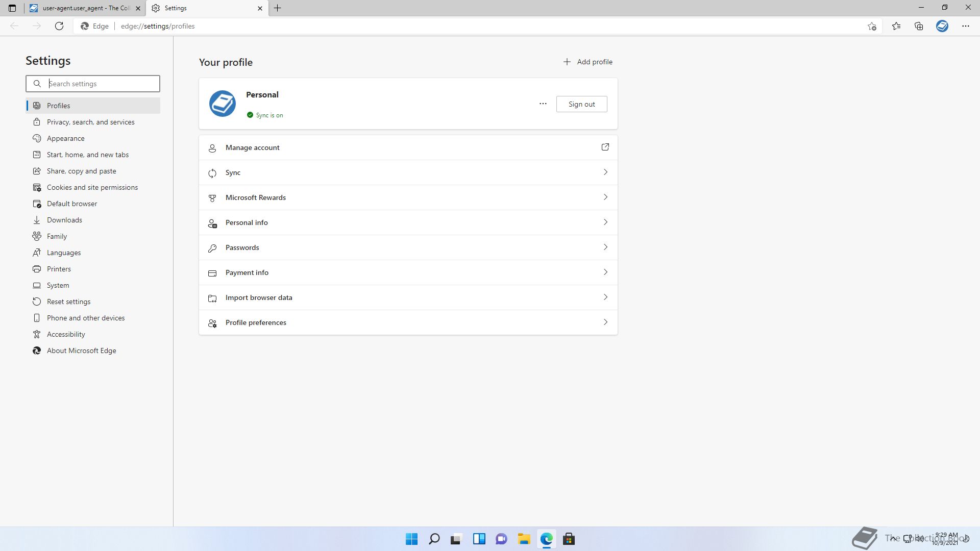Click the Favorites star icon in toolbar
The width and height of the screenshot is (980, 551).
[896, 26]
